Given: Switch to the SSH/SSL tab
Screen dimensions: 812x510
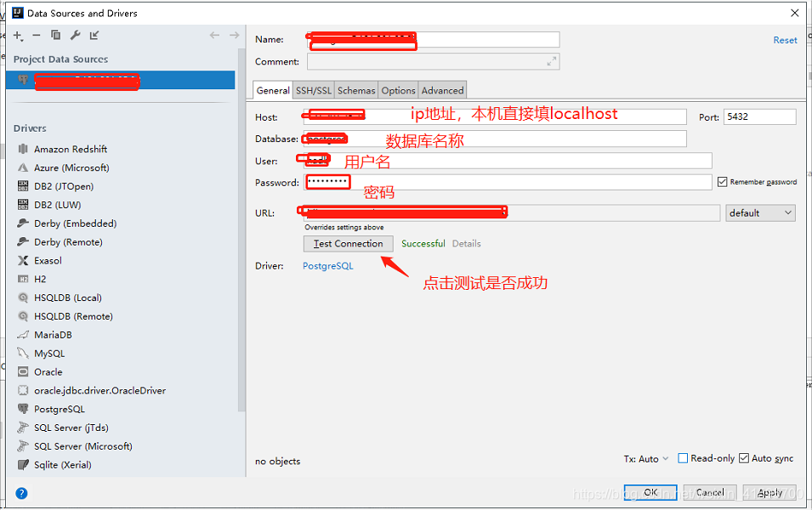Looking at the screenshot, I should pos(313,90).
